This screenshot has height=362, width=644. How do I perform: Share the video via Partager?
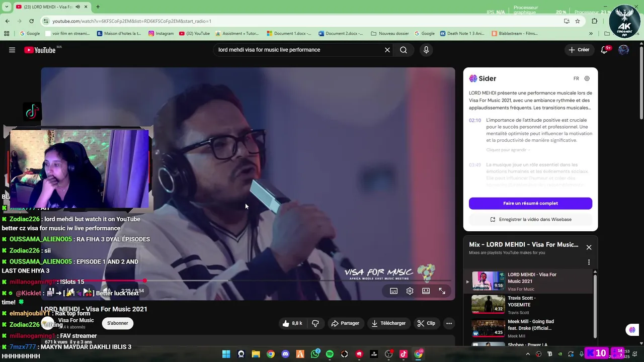pos(345,323)
